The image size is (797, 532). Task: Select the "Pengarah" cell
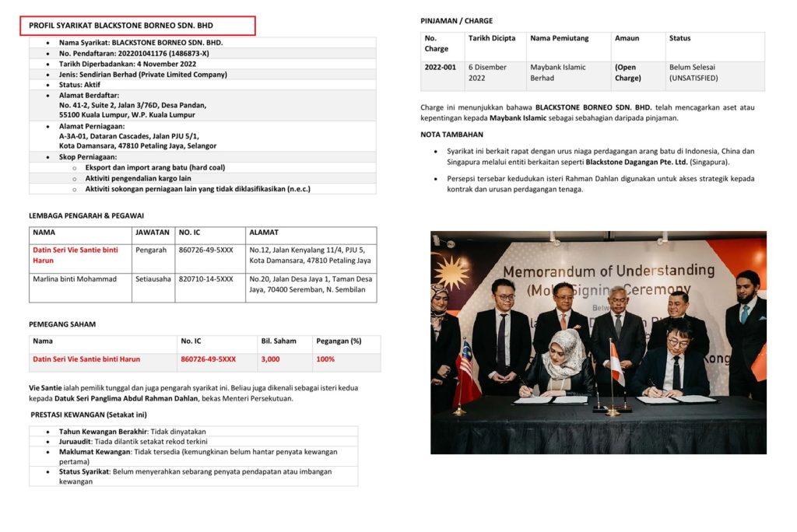tap(151, 250)
